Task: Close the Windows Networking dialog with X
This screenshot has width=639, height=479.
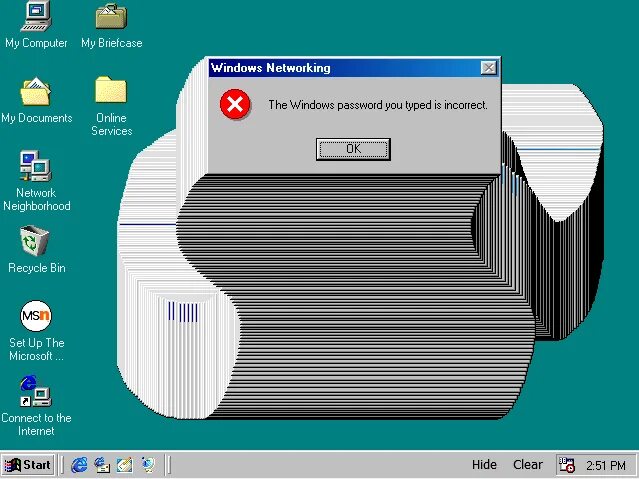Action: [x=489, y=68]
